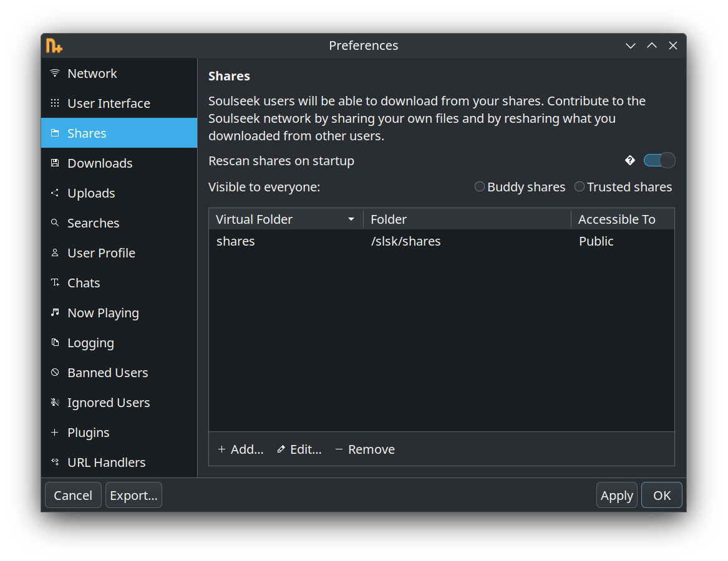Click the User Interface grid icon

pyautogui.click(x=55, y=103)
